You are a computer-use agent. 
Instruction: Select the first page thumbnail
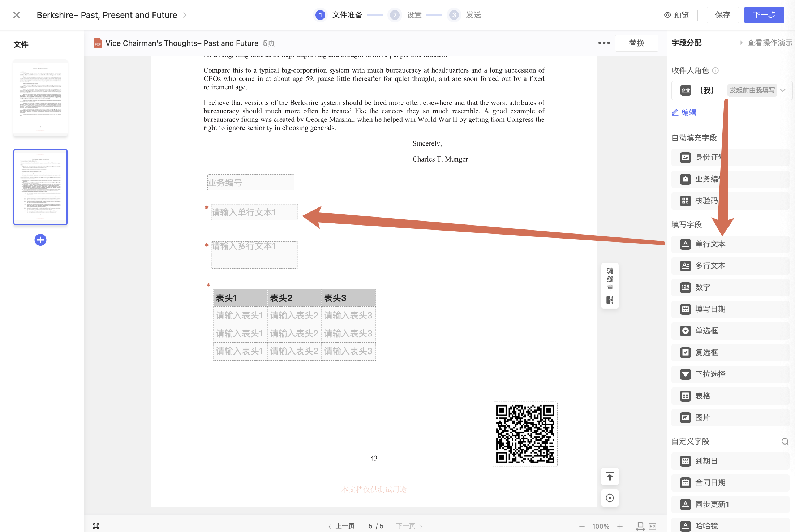[40, 98]
